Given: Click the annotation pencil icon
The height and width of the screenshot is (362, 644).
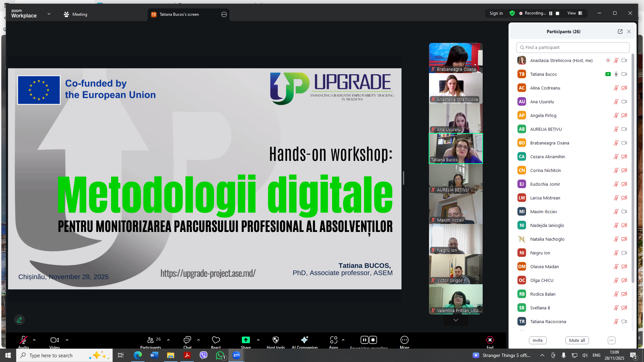Looking at the screenshot, I should 19,320.
